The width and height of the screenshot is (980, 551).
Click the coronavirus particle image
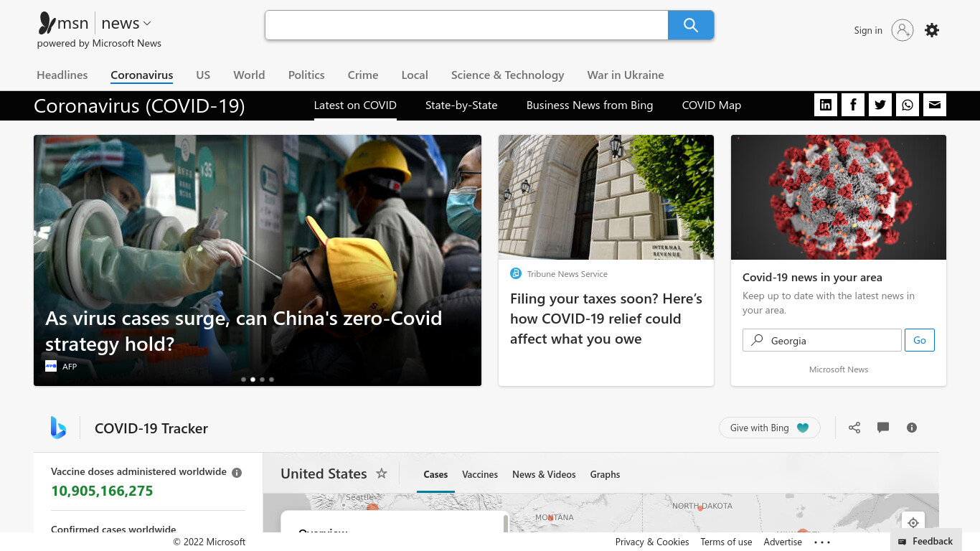(x=839, y=197)
